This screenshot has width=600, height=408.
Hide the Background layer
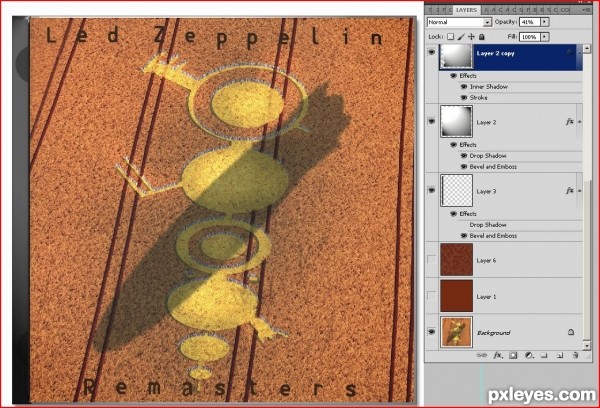(x=432, y=332)
